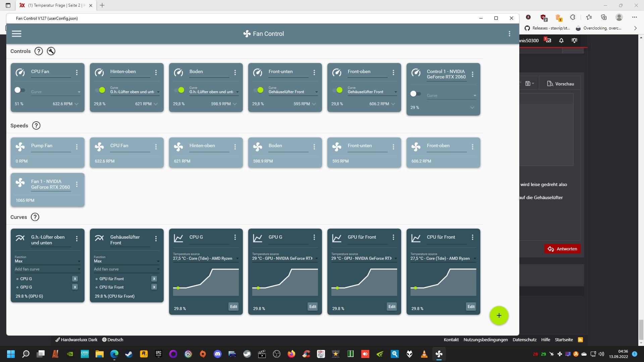644x362 pixels.
Task: Open Fan Control's top-right three-dot menu
Action: pos(509,34)
